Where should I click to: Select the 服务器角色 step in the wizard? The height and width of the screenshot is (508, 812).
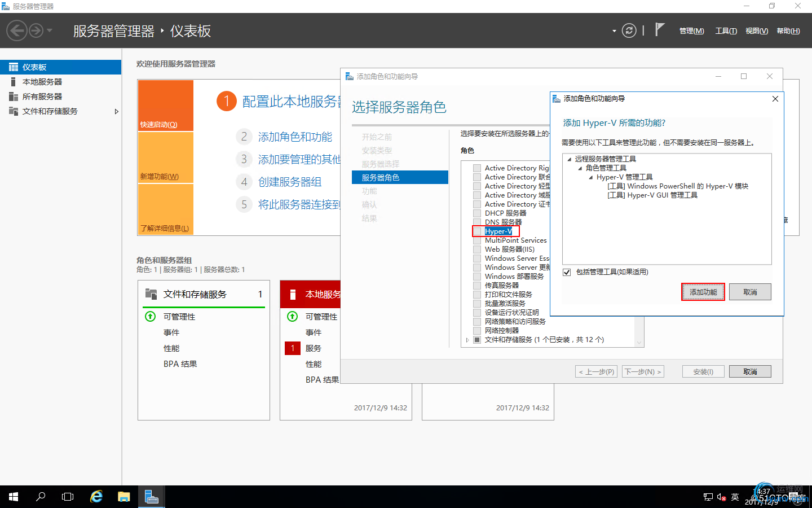click(x=400, y=177)
